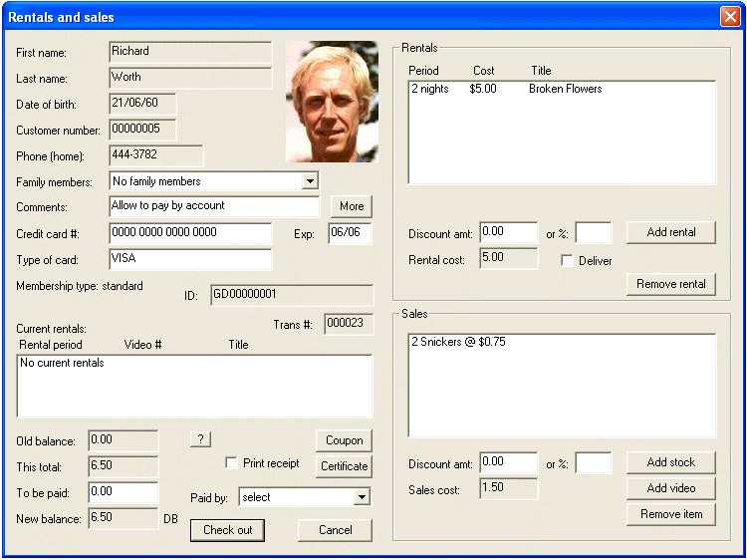
Task: Click the Certificate button
Action: [x=344, y=465]
